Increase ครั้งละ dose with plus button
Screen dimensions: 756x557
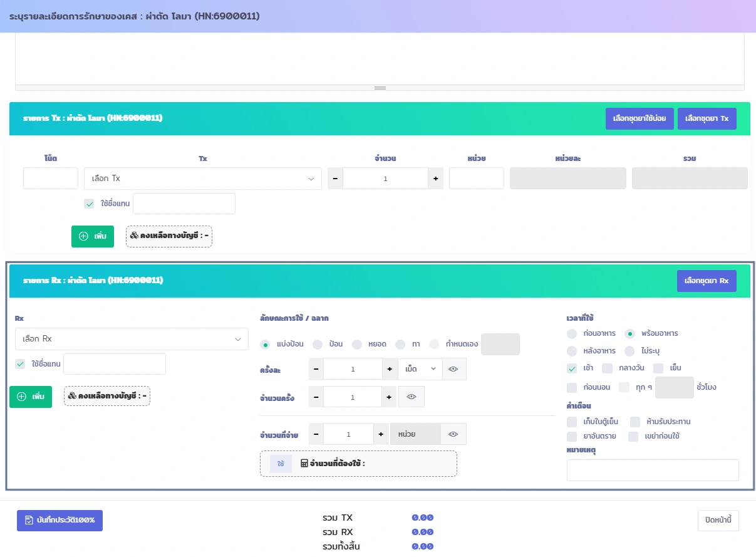coord(390,369)
